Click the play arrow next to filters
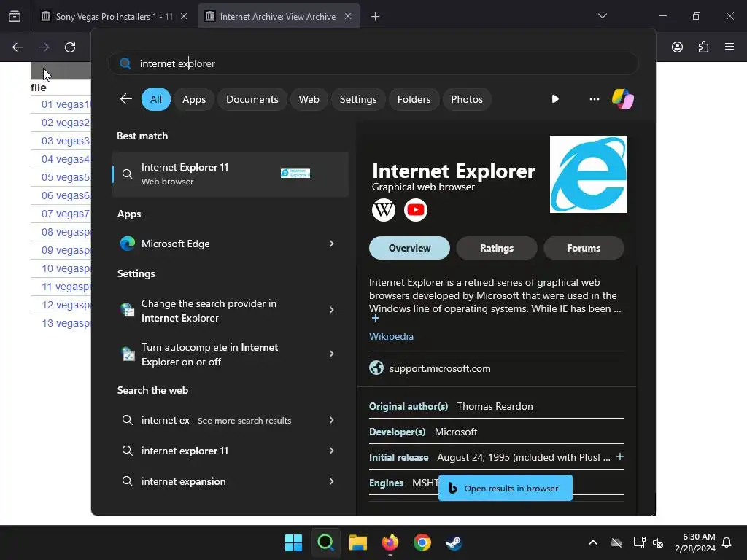The width and height of the screenshot is (747, 560). point(555,99)
